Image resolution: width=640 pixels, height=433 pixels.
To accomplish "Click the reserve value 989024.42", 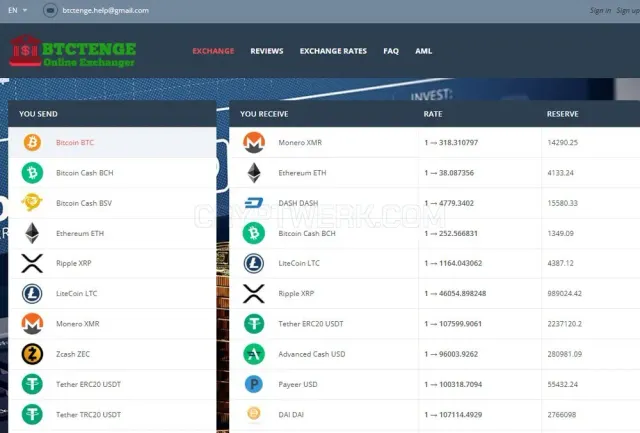I will 564,293.
